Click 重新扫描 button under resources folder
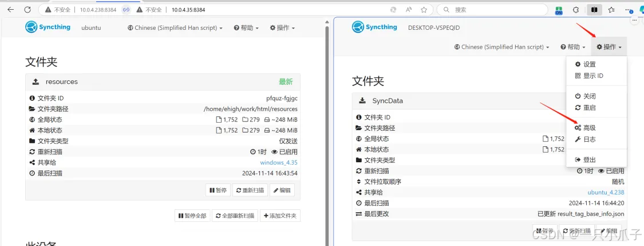 pyautogui.click(x=250, y=190)
